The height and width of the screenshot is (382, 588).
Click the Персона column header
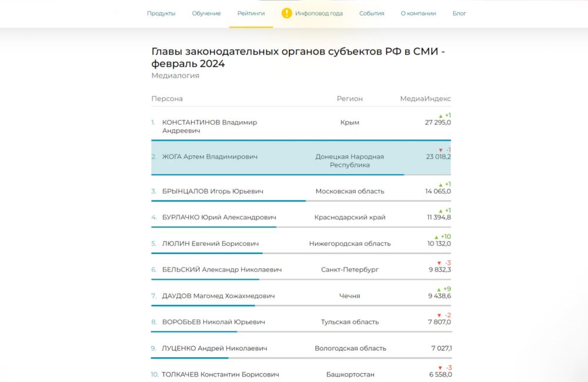pos(167,99)
